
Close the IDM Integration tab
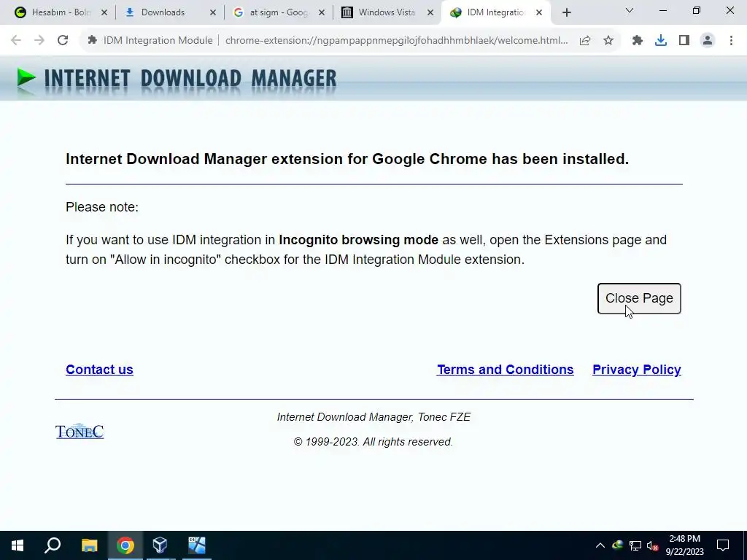(x=539, y=13)
